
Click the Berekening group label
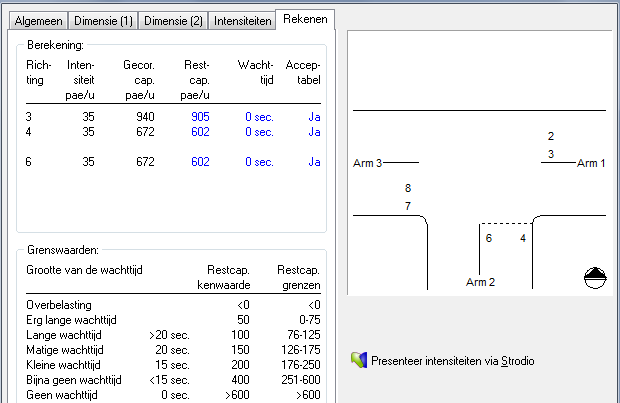(x=55, y=45)
